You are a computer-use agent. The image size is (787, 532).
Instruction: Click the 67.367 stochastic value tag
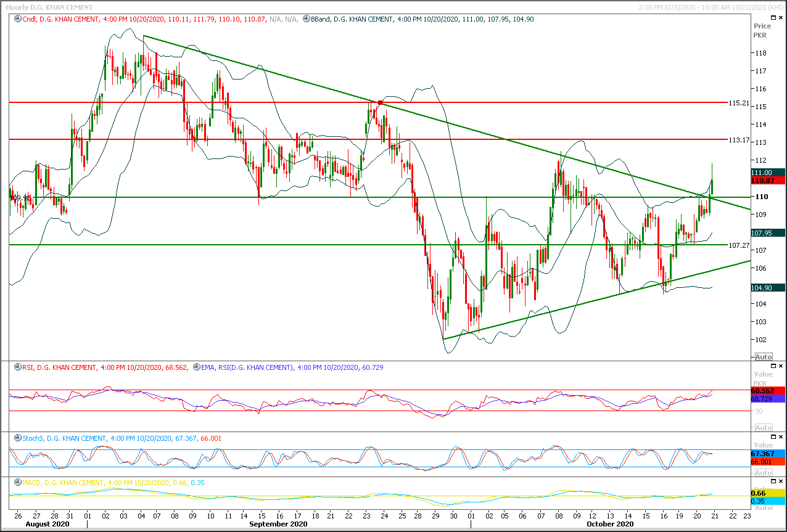point(767,453)
